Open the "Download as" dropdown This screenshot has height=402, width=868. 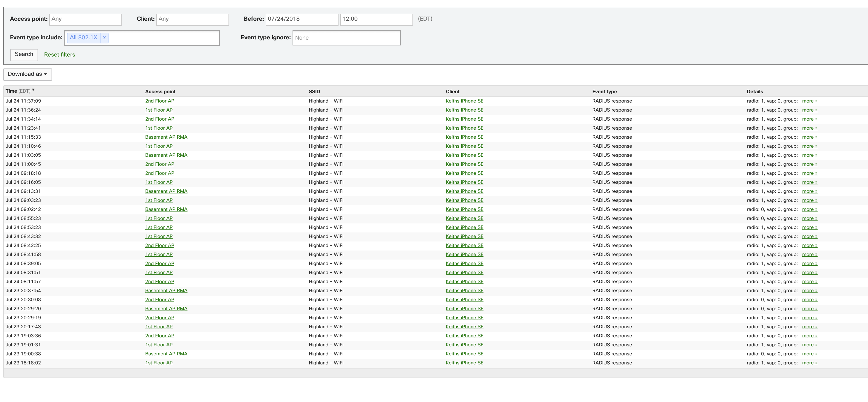pos(27,74)
